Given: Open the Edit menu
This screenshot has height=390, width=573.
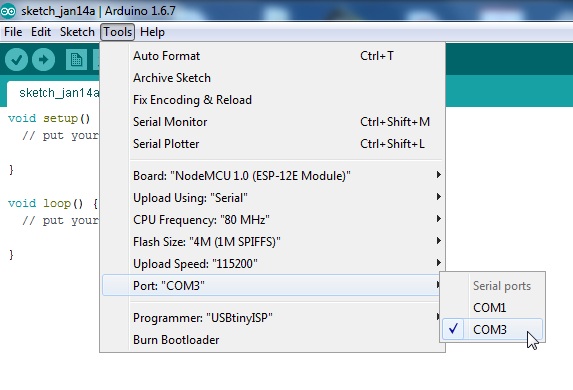Looking at the screenshot, I should tap(41, 32).
